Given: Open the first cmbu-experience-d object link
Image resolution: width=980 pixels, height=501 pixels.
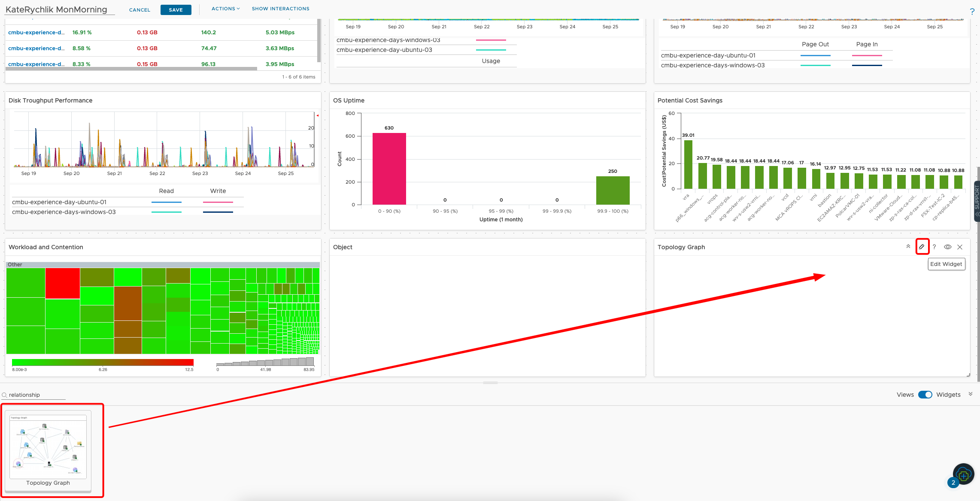Looking at the screenshot, I should point(36,32).
